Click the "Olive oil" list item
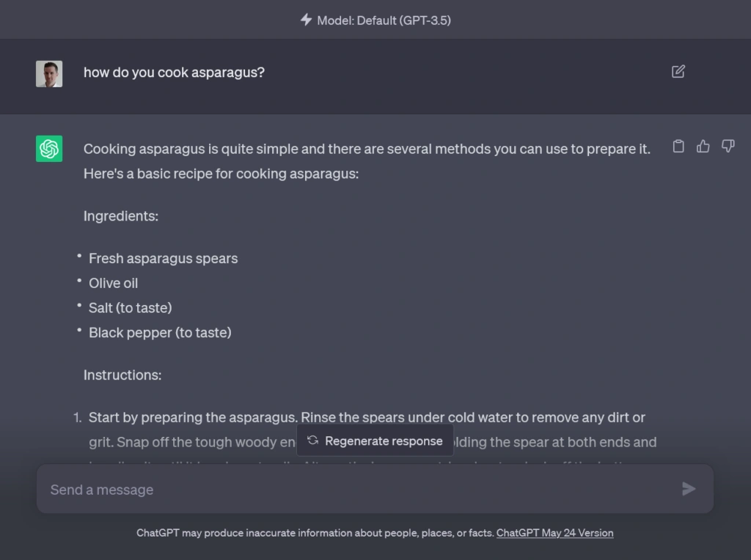Image resolution: width=751 pixels, height=560 pixels. click(113, 283)
